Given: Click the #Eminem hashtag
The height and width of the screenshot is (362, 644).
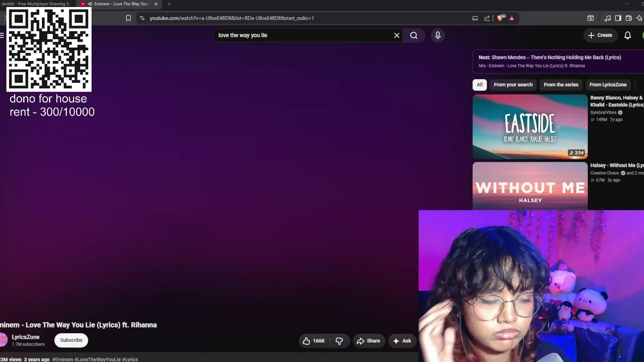Looking at the screenshot, I should [x=62, y=359].
